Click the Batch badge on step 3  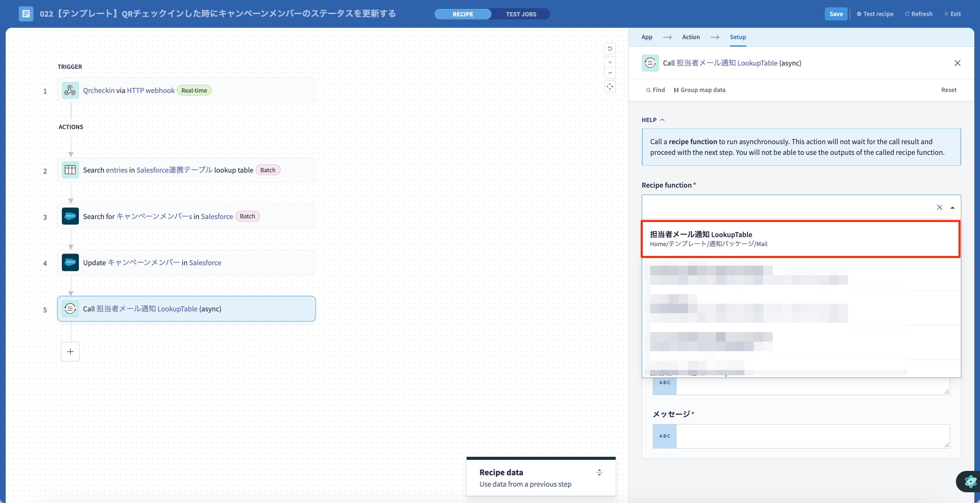point(247,216)
